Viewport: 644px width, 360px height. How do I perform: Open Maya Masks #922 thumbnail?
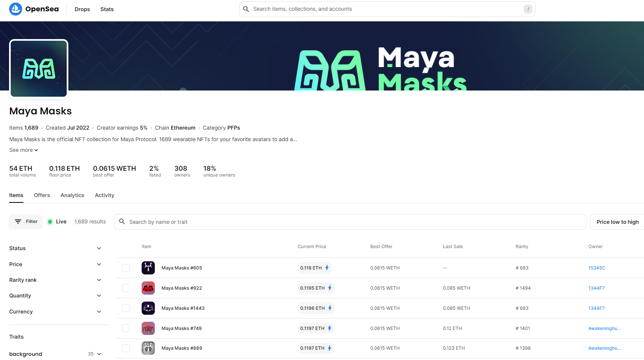click(148, 288)
